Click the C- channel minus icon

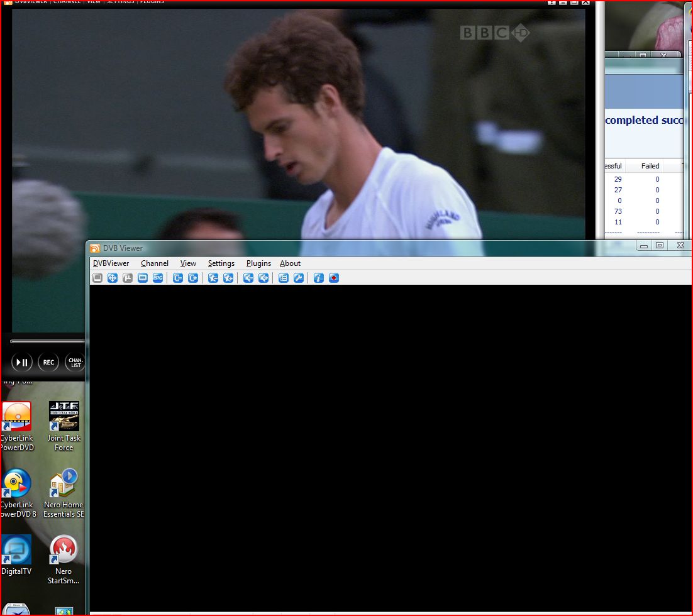(x=178, y=278)
